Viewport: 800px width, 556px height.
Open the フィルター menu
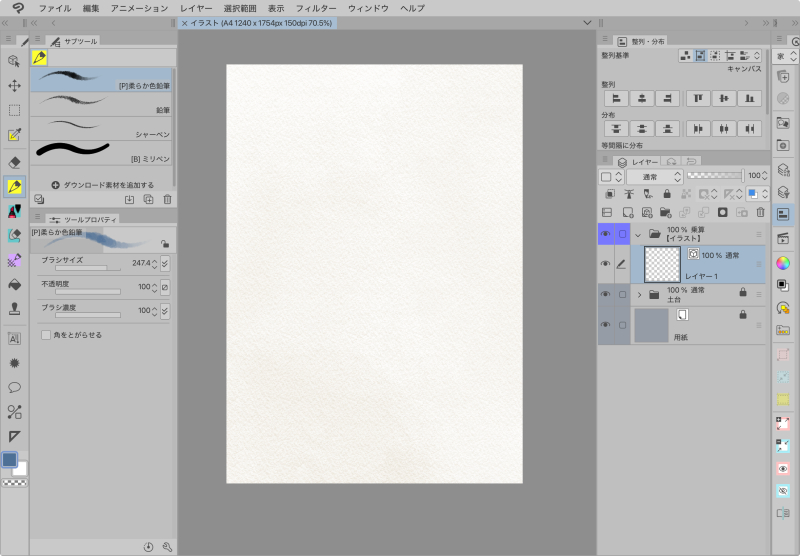tap(315, 8)
